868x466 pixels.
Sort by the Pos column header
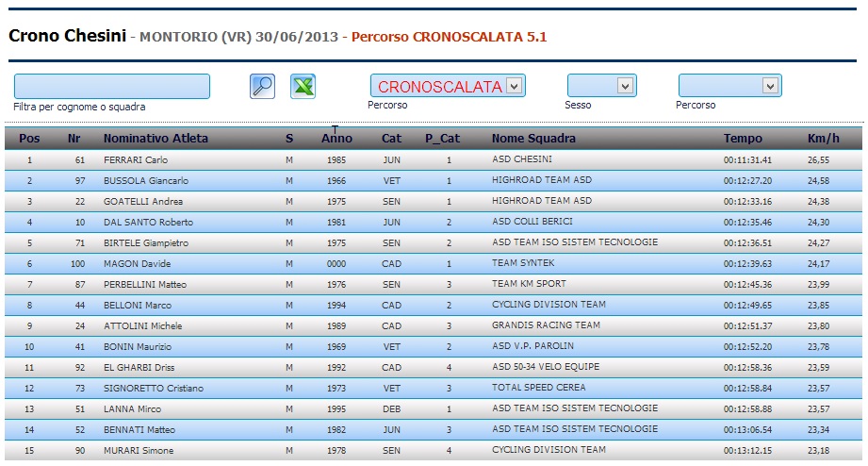29,139
